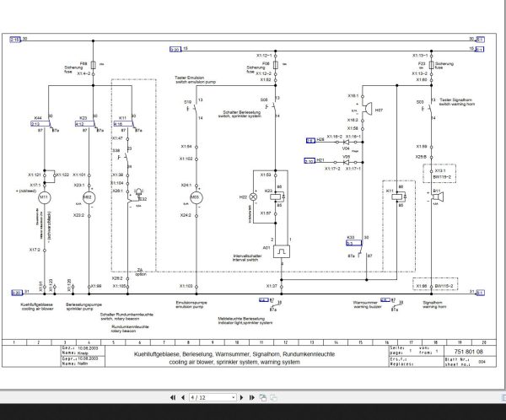Click the A01 interval switch symbol

[282, 251]
